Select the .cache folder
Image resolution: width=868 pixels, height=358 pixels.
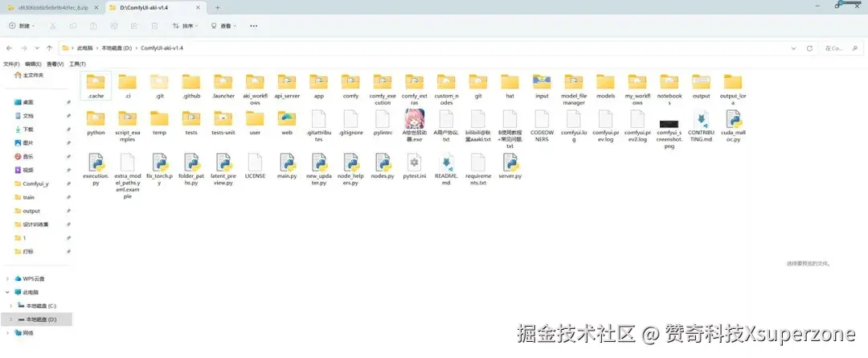click(x=96, y=86)
